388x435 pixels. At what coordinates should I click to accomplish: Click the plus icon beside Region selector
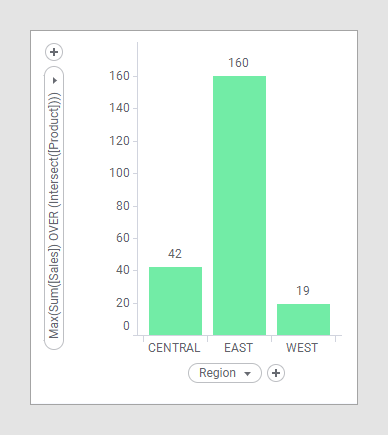276,373
